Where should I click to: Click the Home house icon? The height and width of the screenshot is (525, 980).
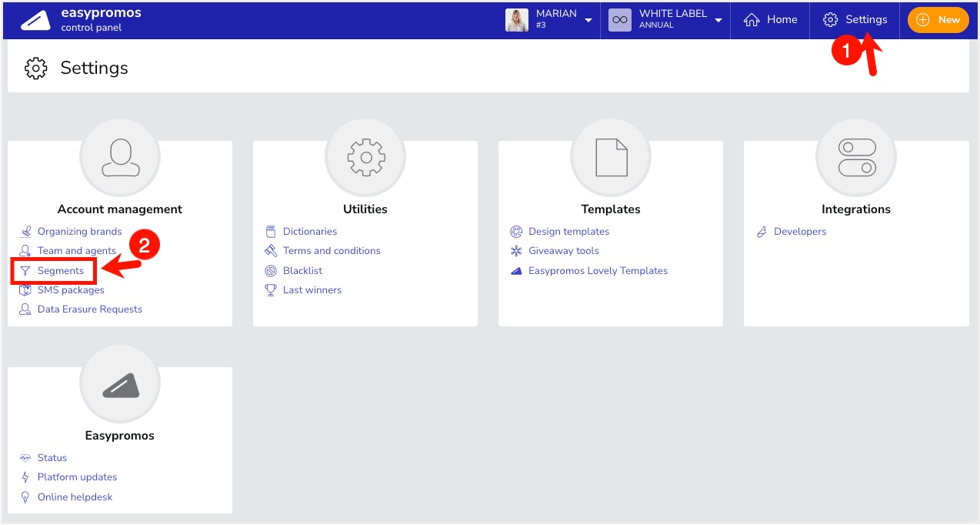(752, 20)
